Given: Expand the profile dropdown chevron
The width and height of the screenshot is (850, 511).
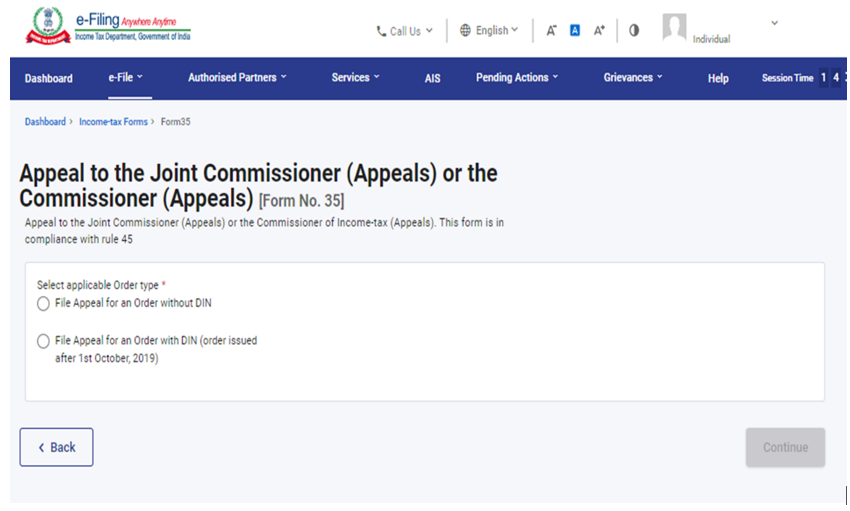Looking at the screenshot, I should (x=774, y=22).
